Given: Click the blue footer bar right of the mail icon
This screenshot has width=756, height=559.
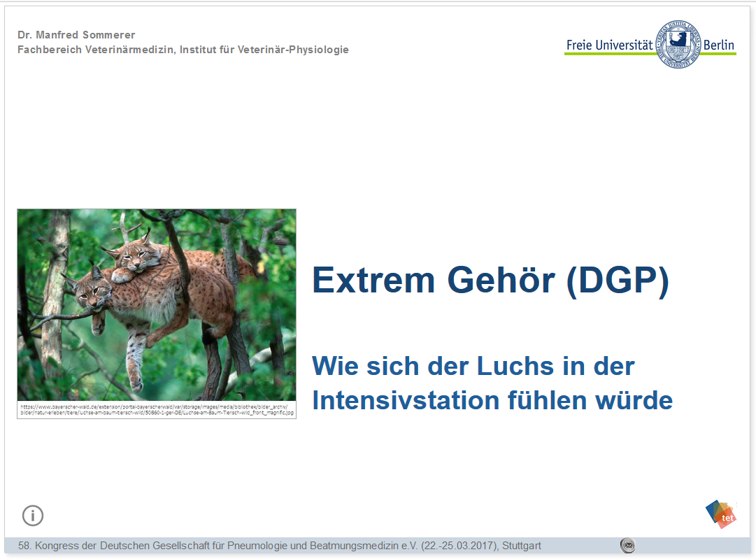Looking at the screenshot, I should pos(692,546).
